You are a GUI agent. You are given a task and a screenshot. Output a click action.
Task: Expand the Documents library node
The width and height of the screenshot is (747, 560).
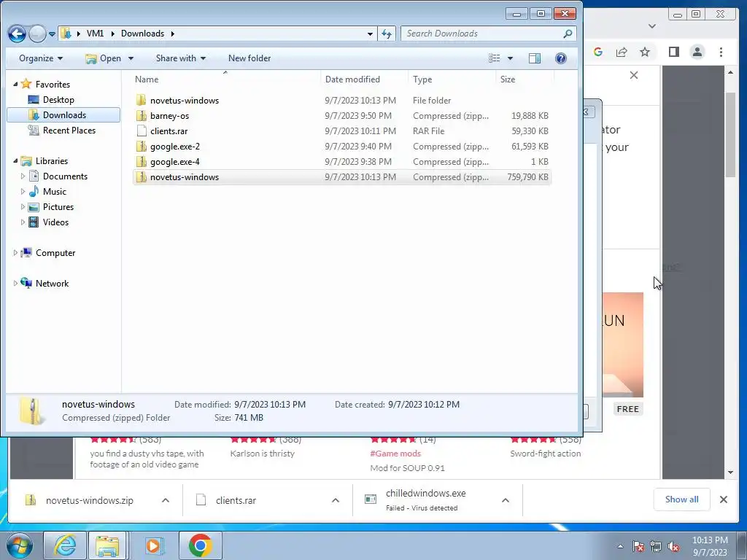coord(23,176)
